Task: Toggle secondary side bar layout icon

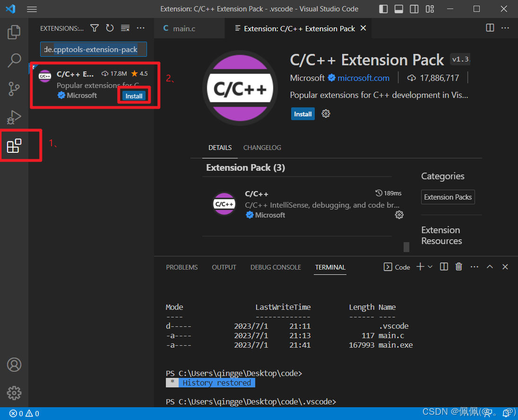Action: (414, 9)
